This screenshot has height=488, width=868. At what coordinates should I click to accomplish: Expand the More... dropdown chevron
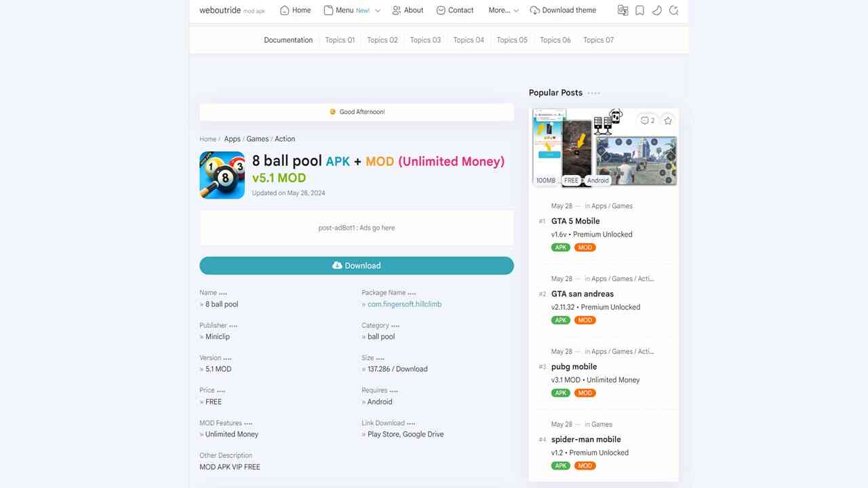pyautogui.click(x=516, y=11)
